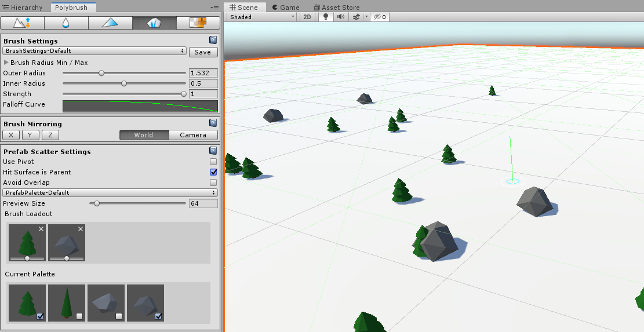Open Brush Settings help icon

click(213, 41)
